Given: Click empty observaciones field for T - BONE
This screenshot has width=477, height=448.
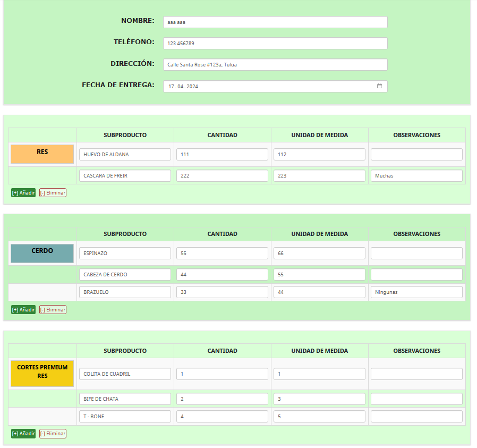Looking at the screenshot, I should pos(416,417).
